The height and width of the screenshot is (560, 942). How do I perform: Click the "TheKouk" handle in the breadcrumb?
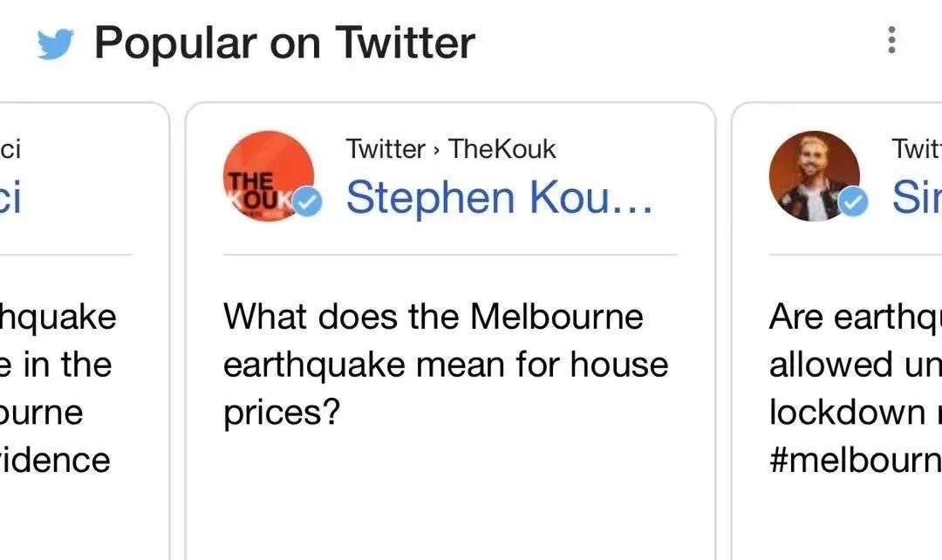coord(502,149)
